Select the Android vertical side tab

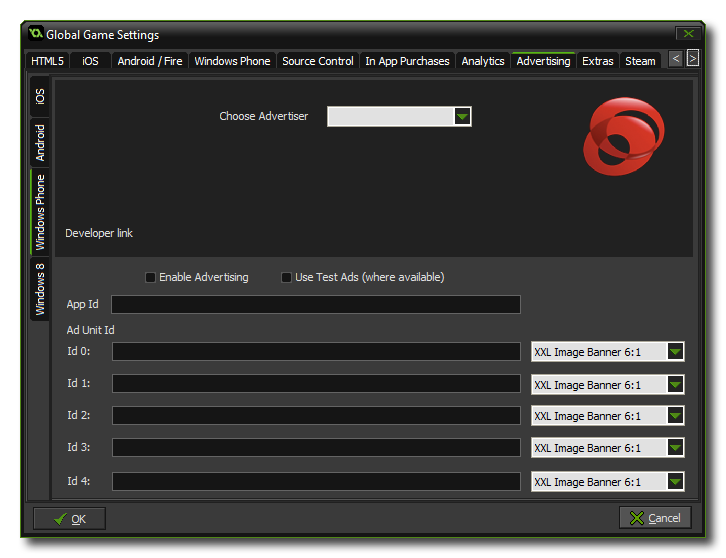(x=41, y=143)
